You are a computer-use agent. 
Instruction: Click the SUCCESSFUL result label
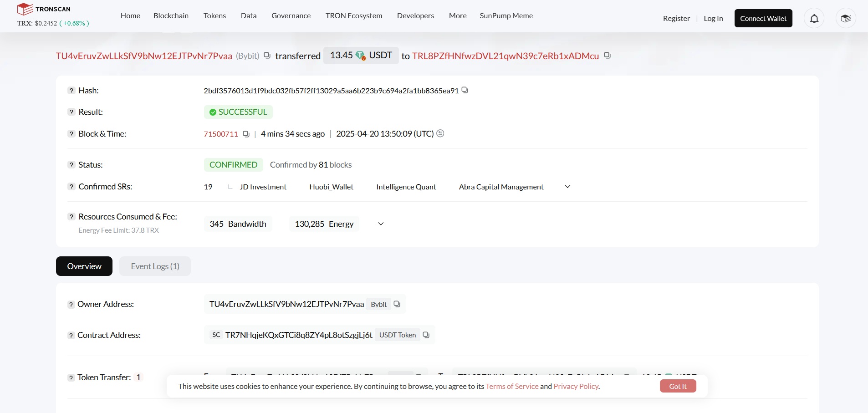point(238,112)
